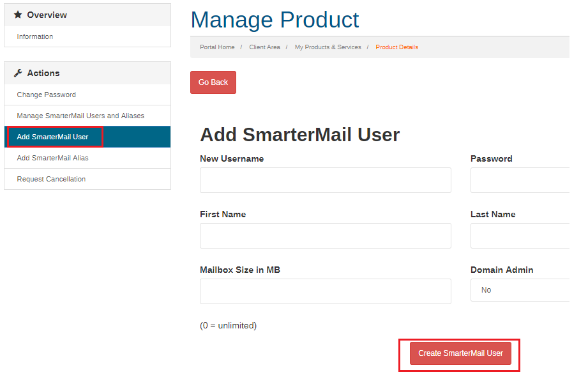The height and width of the screenshot is (384, 588).
Task: Focus the Last Name input field
Action: pos(520,236)
